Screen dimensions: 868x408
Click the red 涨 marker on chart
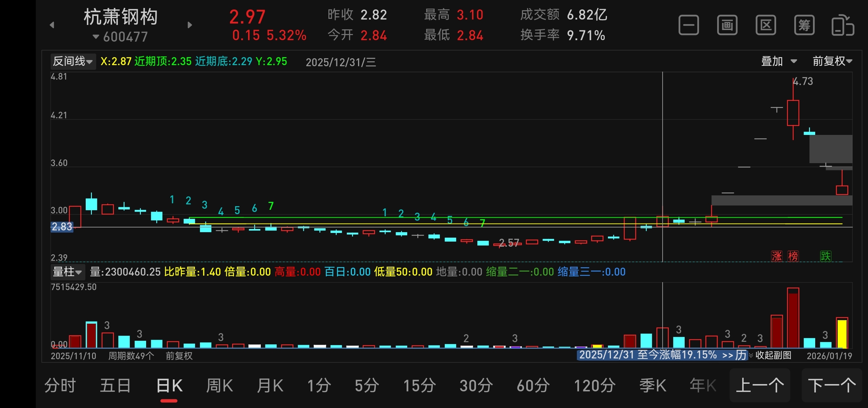pos(776,256)
